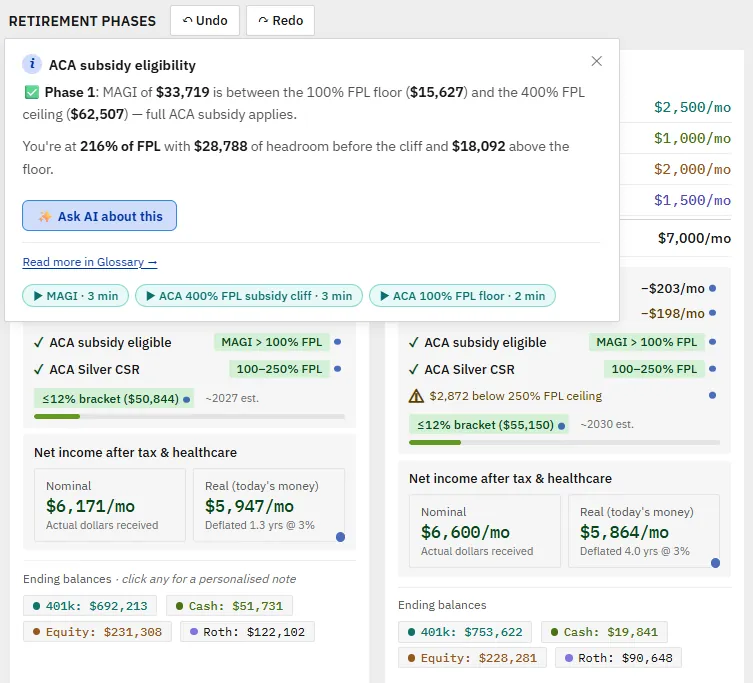The height and width of the screenshot is (683, 753).
Task: Click info dot in Real $5,864/mo card
Action: [716, 563]
